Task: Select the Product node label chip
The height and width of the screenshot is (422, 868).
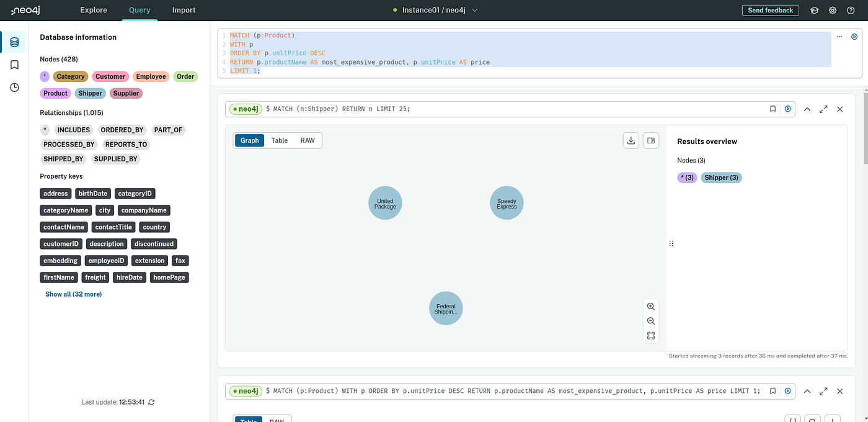Action: (x=55, y=94)
